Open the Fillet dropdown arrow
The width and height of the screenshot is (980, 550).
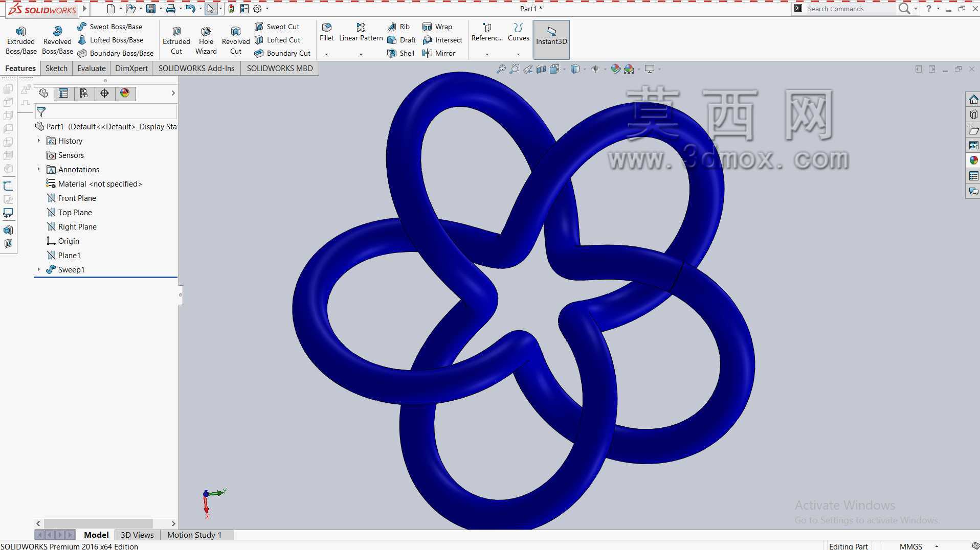point(326,54)
